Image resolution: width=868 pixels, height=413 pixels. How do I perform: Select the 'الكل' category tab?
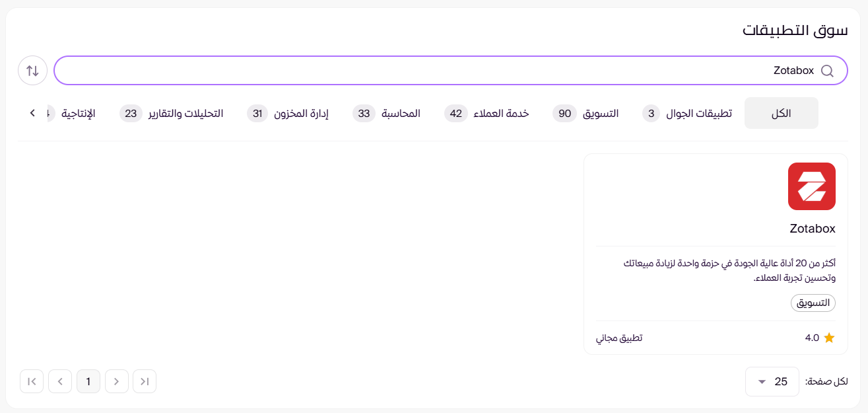pos(782,112)
